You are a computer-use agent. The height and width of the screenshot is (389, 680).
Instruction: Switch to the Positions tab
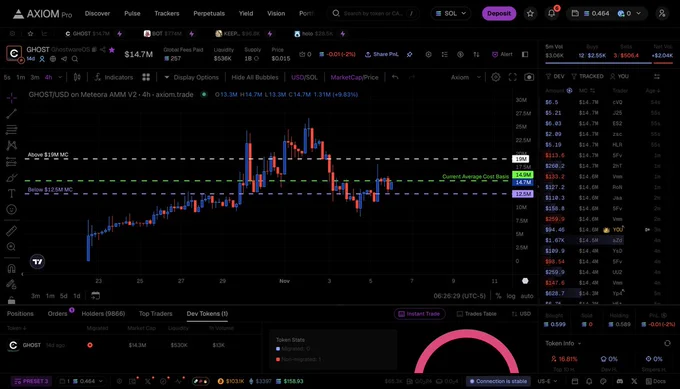point(20,314)
